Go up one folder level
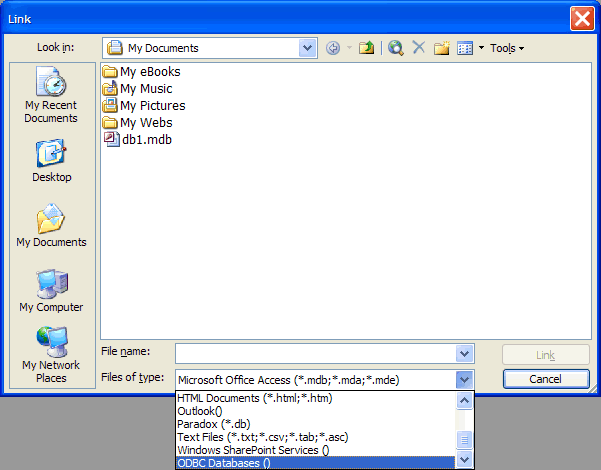This screenshot has height=470, width=601. coord(366,48)
